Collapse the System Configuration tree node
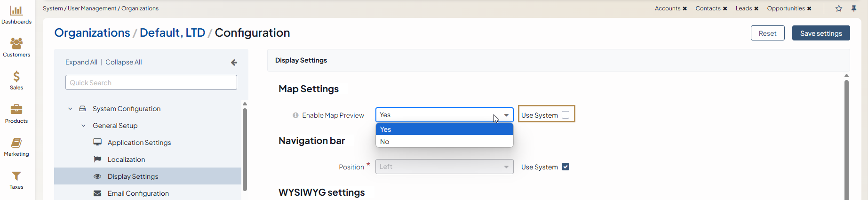The width and height of the screenshot is (868, 200). coord(70,109)
